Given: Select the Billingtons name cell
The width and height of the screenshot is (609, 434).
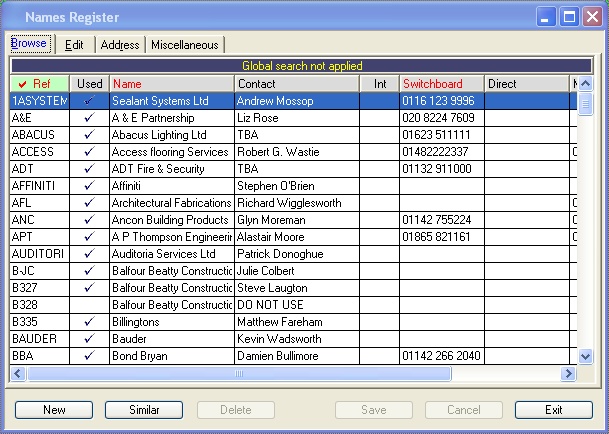Looking at the screenshot, I should [172, 322].
